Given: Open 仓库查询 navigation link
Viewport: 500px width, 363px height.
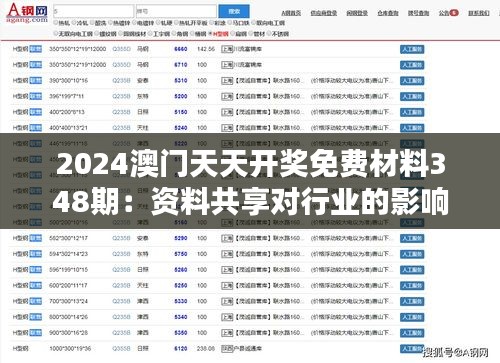Looking at the screenshot, I should point(388,13).
